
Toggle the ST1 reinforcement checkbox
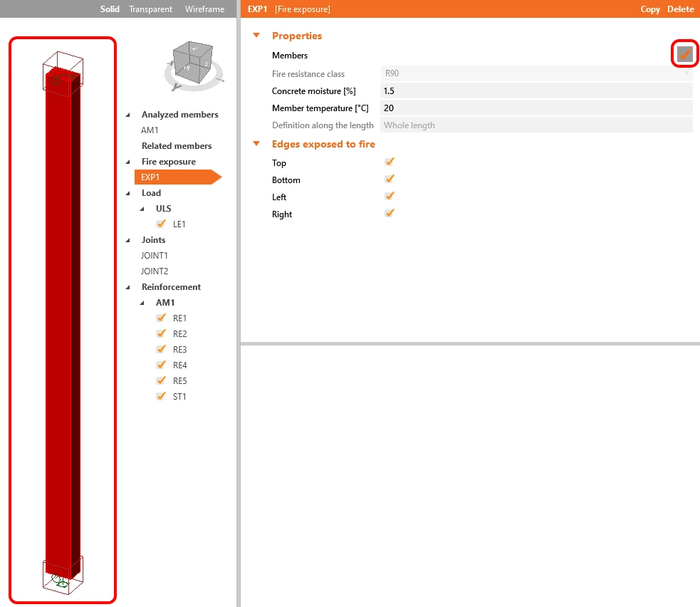tap(161, 396)
